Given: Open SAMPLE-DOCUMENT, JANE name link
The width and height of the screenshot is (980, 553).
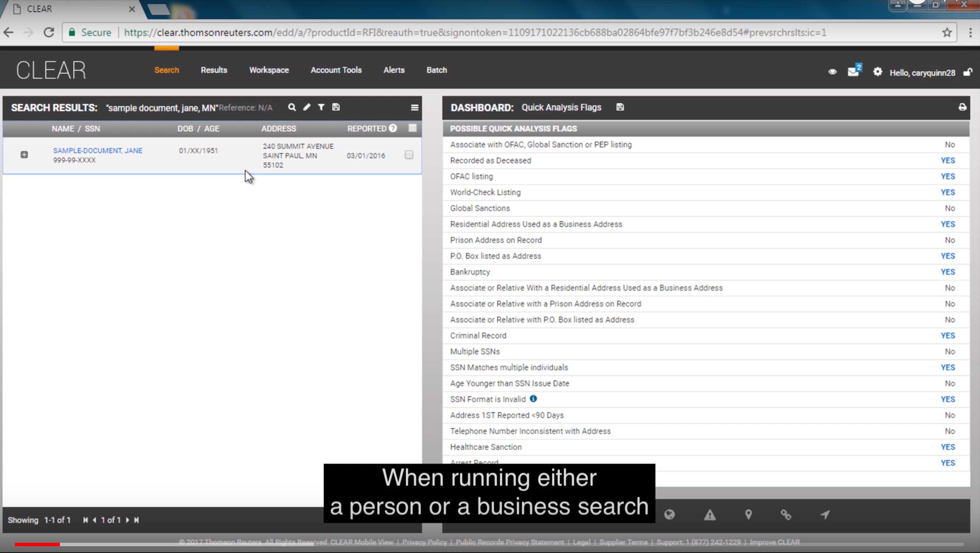Looking at the screenshot, I should pyautogui.click(x=98, y=151).
